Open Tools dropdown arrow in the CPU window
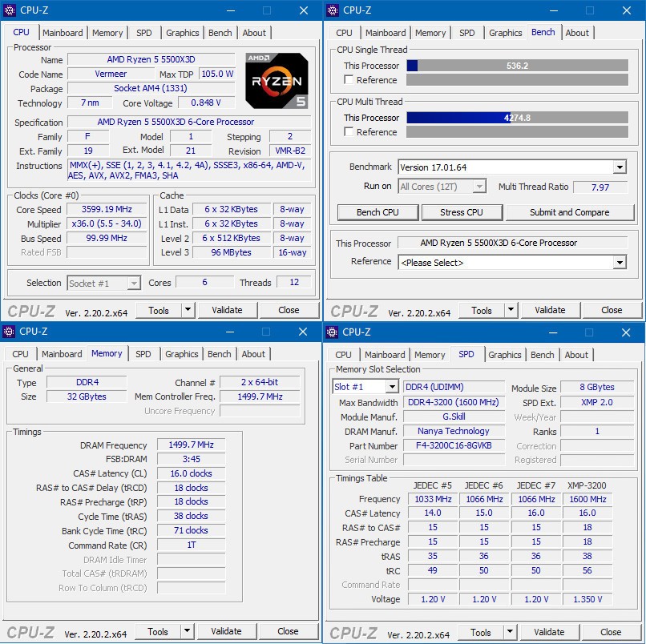 [188, 310]
